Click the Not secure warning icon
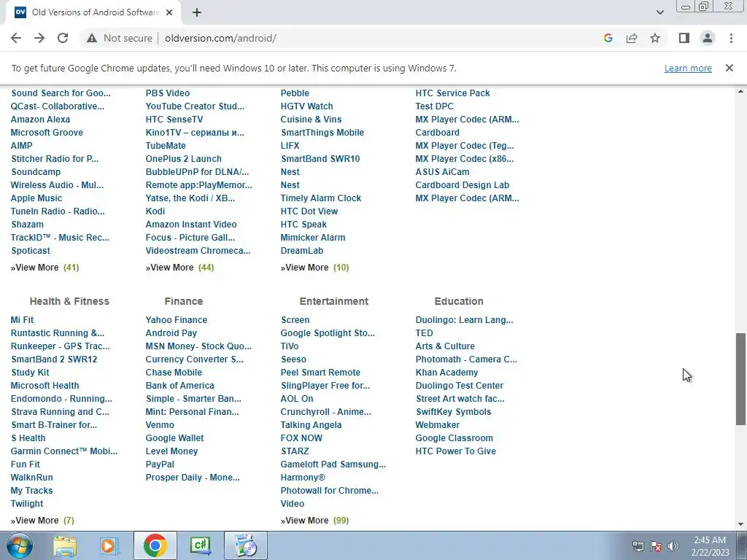This screenshot has height=560, width=747. coord(92,38)
